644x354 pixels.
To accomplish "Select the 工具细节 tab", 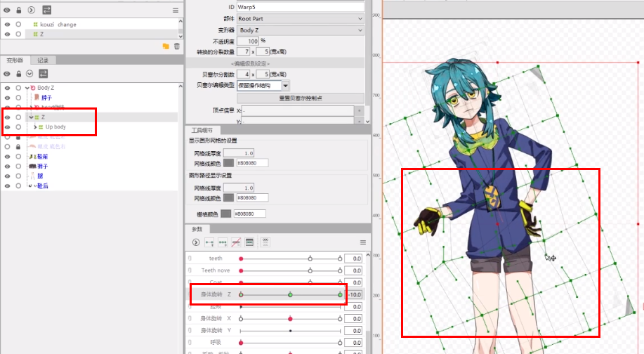I will 202,130.
